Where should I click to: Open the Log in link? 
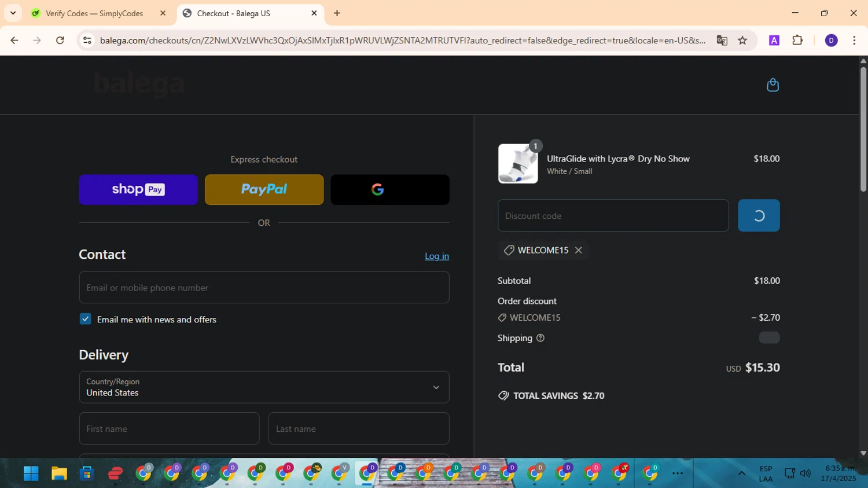(x=437, y=256)
